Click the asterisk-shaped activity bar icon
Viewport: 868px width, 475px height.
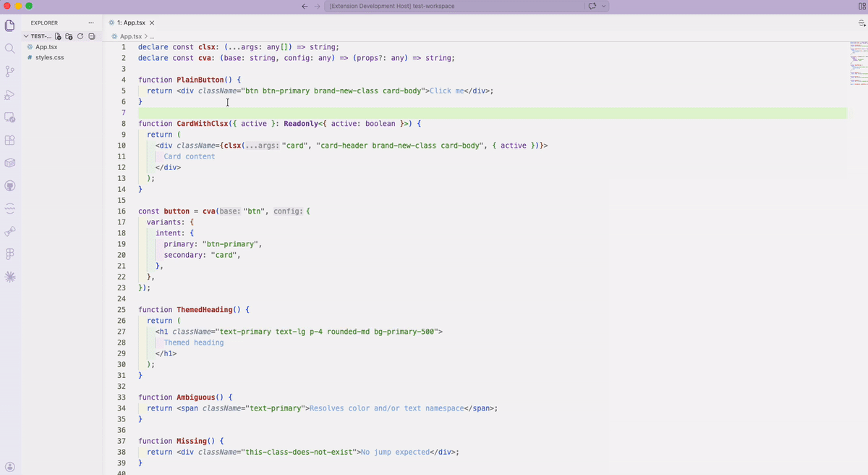[x=10, y=277]
